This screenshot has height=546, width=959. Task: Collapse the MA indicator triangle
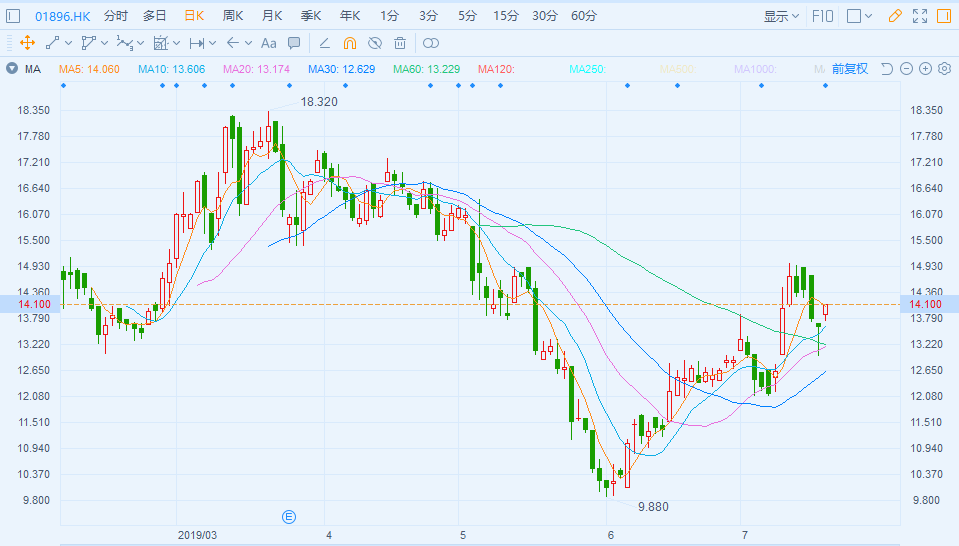[x=12, y=68]
